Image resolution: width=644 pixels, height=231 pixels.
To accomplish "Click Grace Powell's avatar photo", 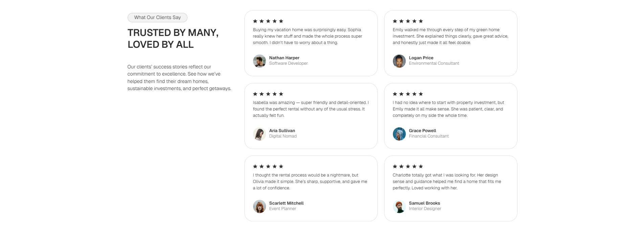I will (399, 134).
